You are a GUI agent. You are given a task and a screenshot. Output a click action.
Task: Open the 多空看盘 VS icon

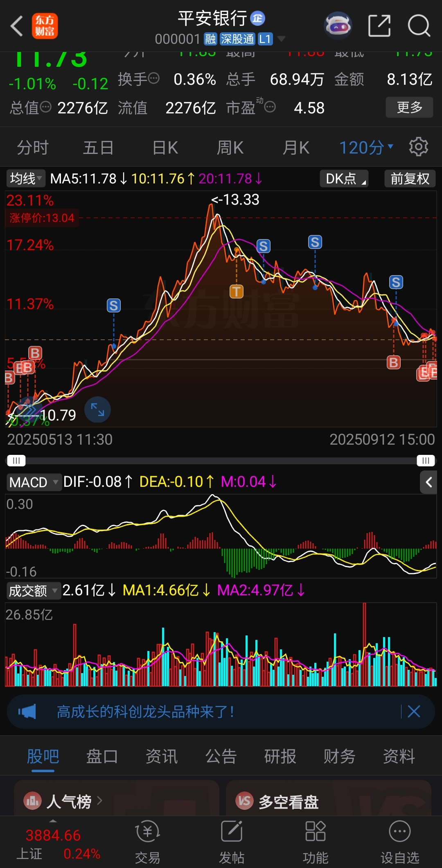tap(245, 801)
